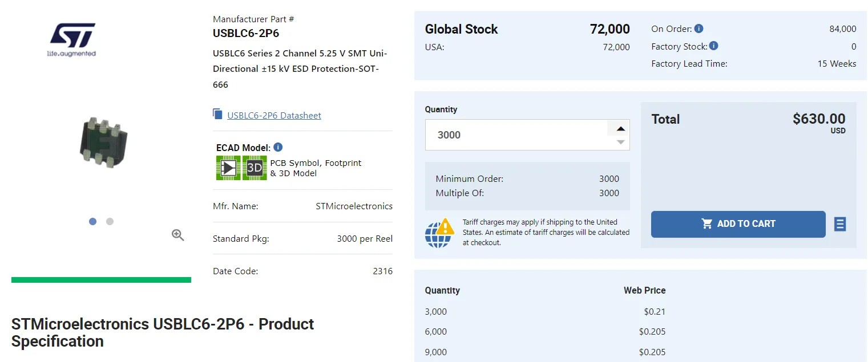Screen dimensions: 868x362
Task: Click the STMicroelectronics manufacturer name value
Action: click(x=354, y=206)
